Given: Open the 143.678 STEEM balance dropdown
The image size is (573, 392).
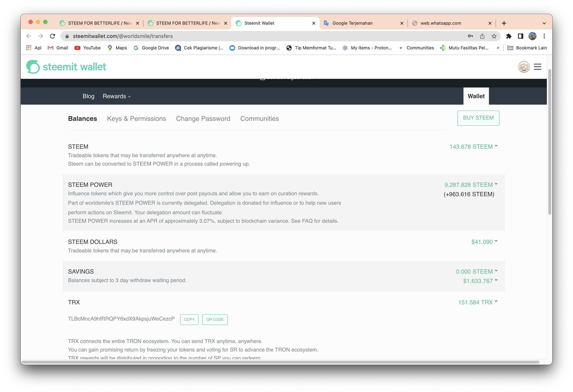Looking at the screenshot, I should point(474,147).
